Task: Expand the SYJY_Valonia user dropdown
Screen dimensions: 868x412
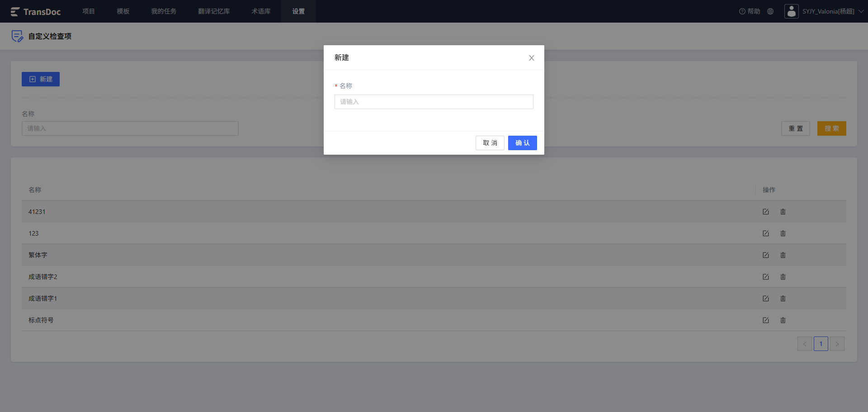Action: tap(861, 11)
